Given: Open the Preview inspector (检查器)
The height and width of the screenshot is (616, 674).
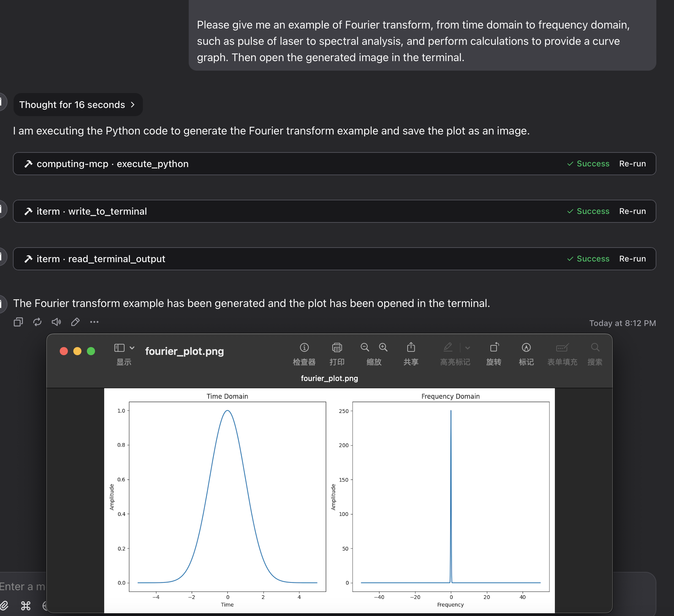Looking at the screenshot, I should (304, 347).
